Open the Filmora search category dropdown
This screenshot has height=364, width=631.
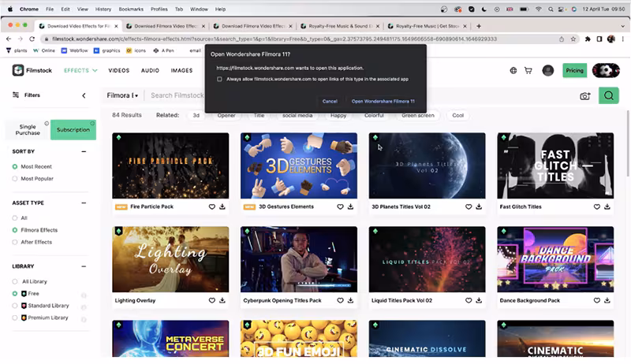[x=122, y=95]
